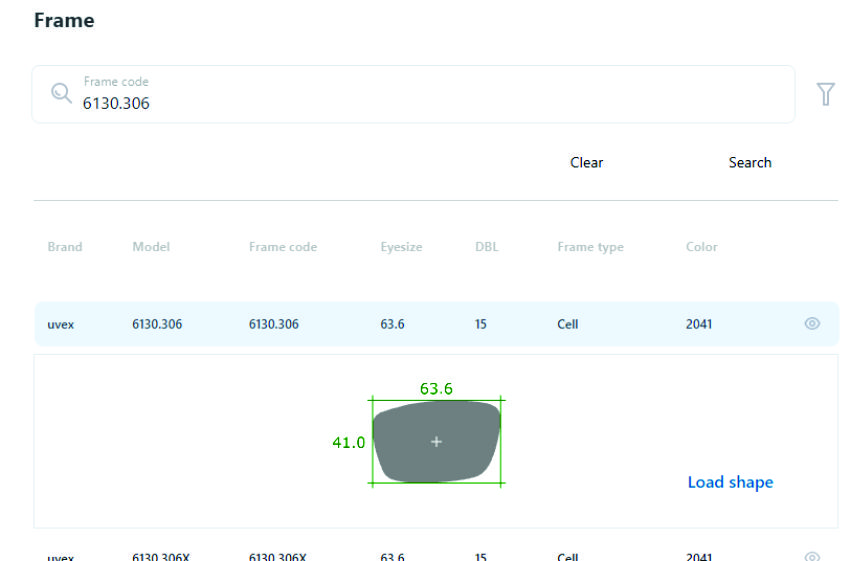This screenshot has height=561, width=850.
Task: Toggle the eye icon for the 6130.306 row
Action: (812, 324)
